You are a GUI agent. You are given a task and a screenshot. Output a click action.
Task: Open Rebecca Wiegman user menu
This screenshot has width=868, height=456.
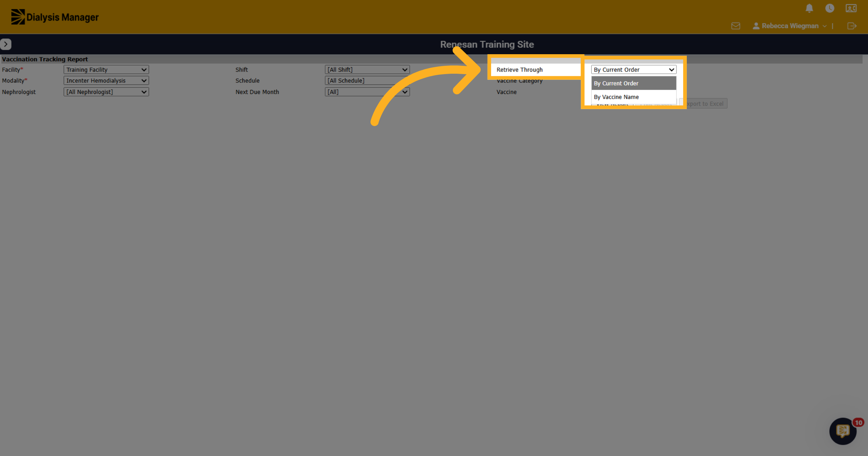coord(790,26)
